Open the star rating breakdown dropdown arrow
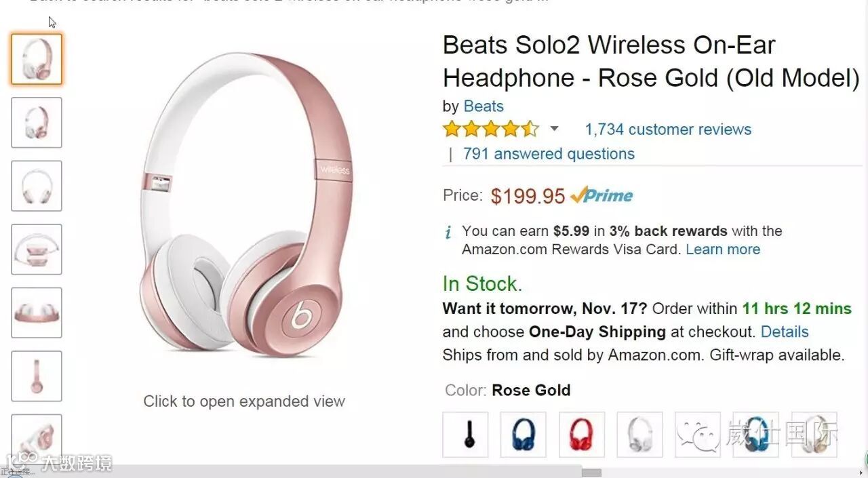 554,129
